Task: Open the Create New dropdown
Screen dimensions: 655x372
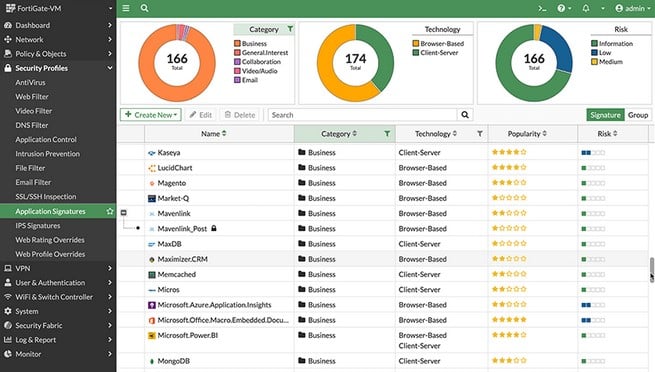Action: coord(151,115)
